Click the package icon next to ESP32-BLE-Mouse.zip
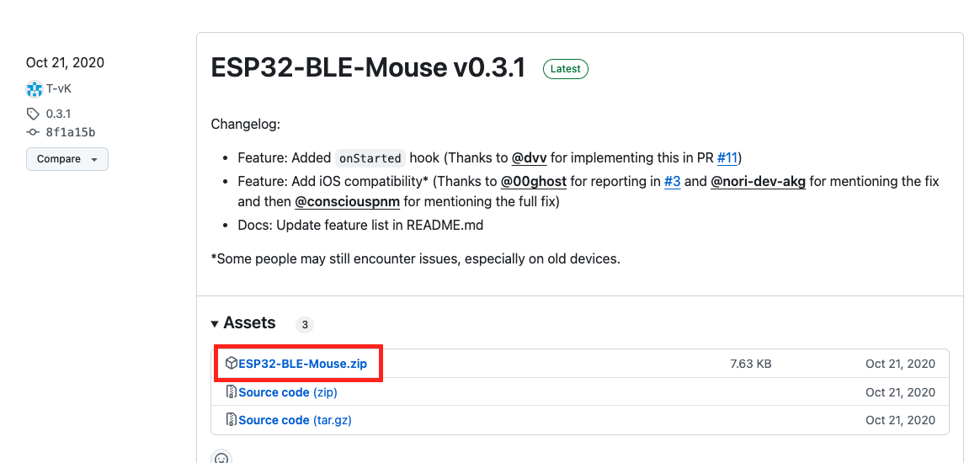Image resolution: width=980 pixels, height=463 pixels. point(232,364)
